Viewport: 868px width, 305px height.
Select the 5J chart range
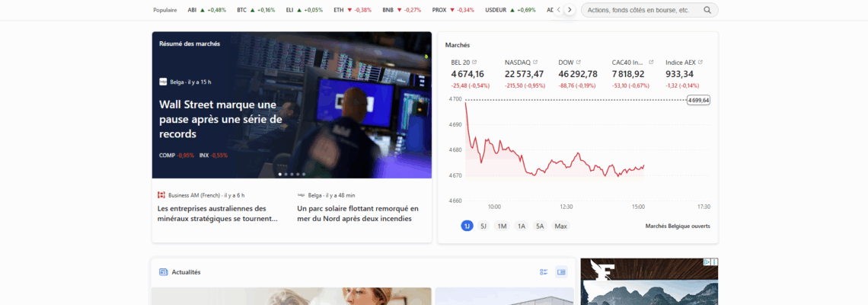click(x=483, y=226)
